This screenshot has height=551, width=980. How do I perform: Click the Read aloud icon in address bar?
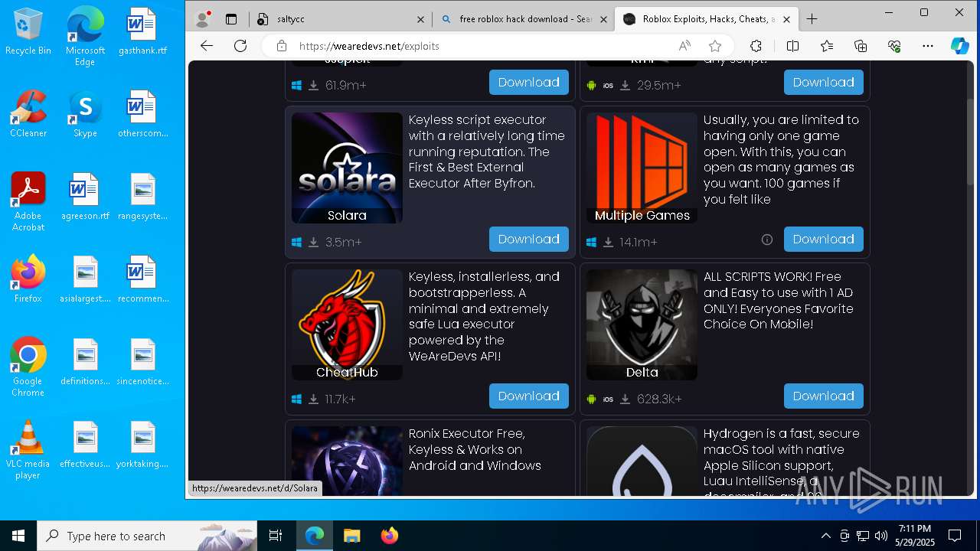coord(684,46)
